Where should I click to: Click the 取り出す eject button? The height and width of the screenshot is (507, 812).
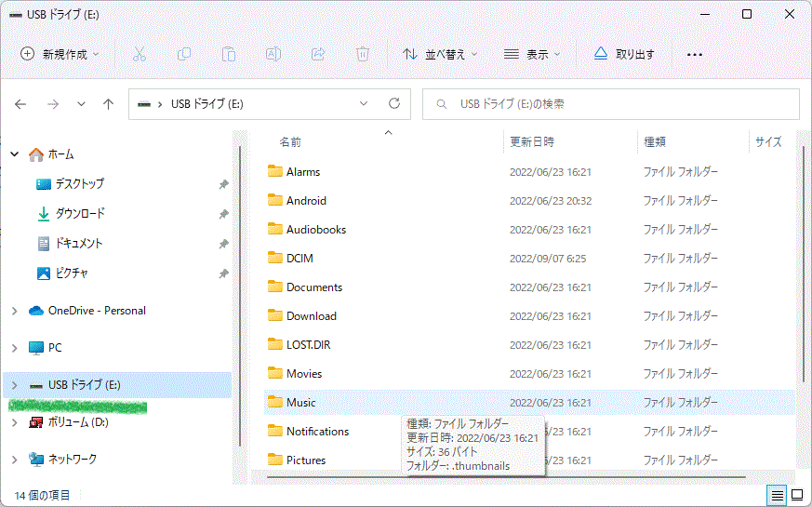point(624,54)
